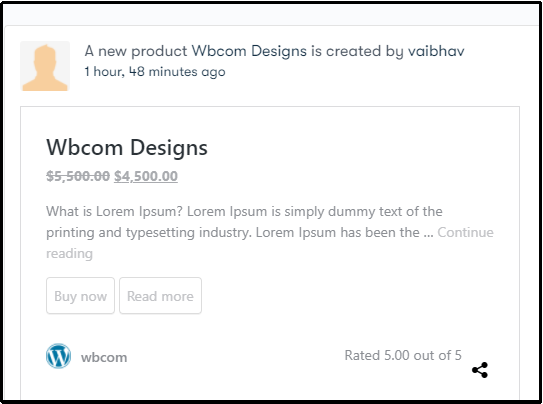Click the Rated 5.00 out of 5 text
The height and width of the screenshot is (404, 543).
tap(403, 356)
